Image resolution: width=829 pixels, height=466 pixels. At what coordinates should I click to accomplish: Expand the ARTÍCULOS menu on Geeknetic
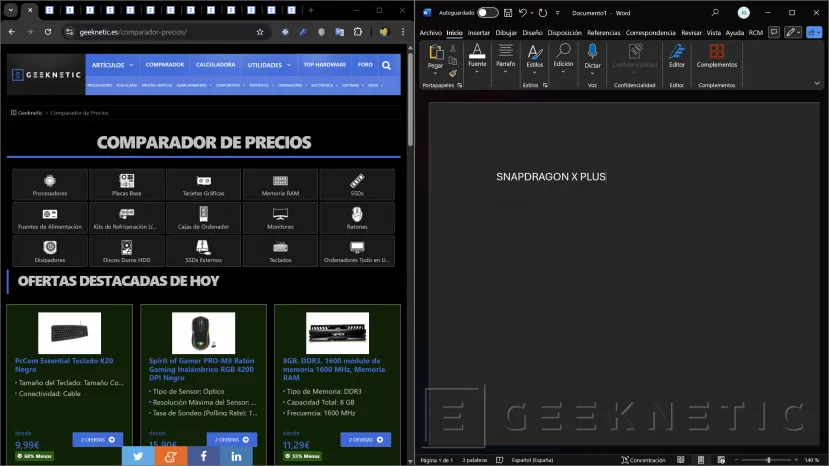[x=112, y=65]
